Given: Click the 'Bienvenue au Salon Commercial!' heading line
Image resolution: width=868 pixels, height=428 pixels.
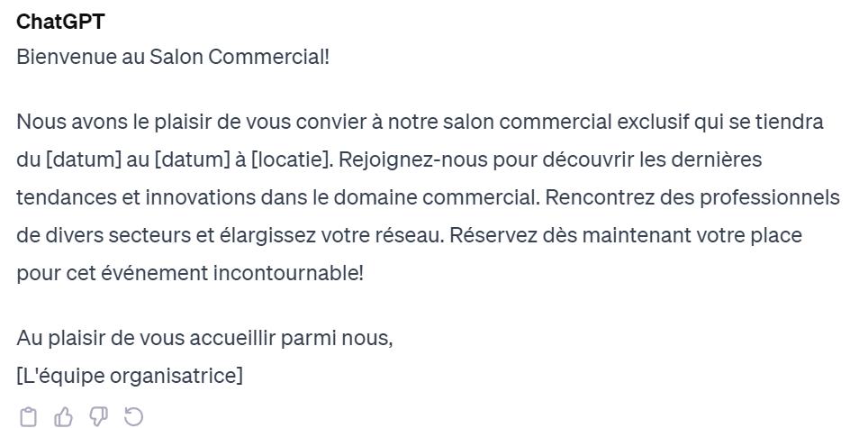Looking at the screenshot, I should pyautogui.click(x=173, y=57).
